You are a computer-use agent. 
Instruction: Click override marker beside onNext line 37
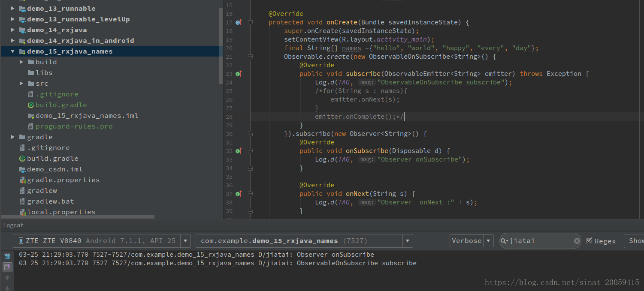pos(239,194)
